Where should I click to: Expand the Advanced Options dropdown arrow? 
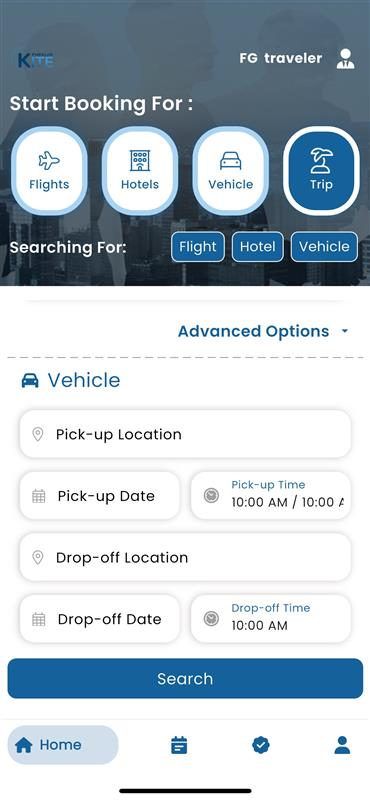(x=345, y=332)
